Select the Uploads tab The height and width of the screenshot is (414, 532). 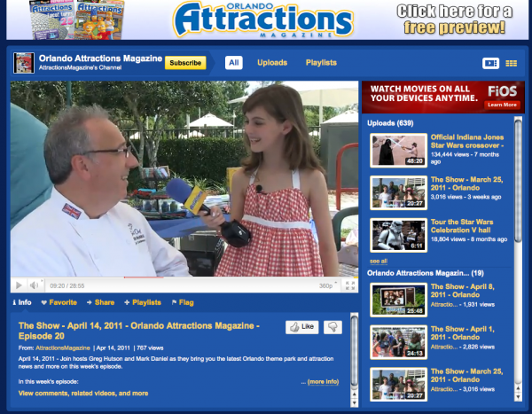pyautogui.click(x=271, y=63)
